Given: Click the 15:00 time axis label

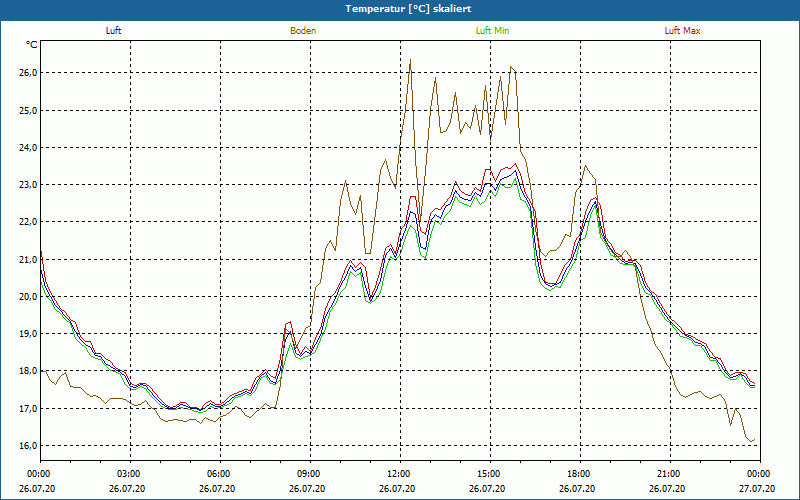Looking at the screenshot, I should (x=490, y=474).
